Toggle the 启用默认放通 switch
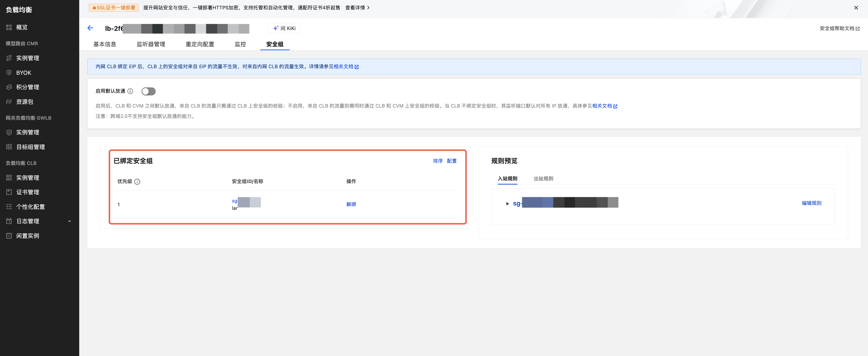Viewport: 868px width, 356px height. pyautogui.click(x=149, y=91)
